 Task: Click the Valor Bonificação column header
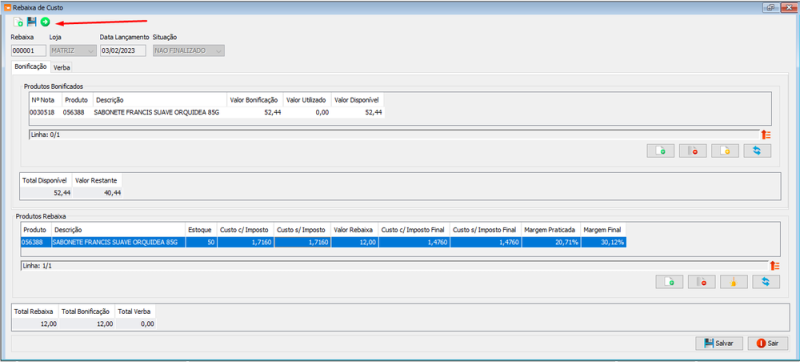254,100
